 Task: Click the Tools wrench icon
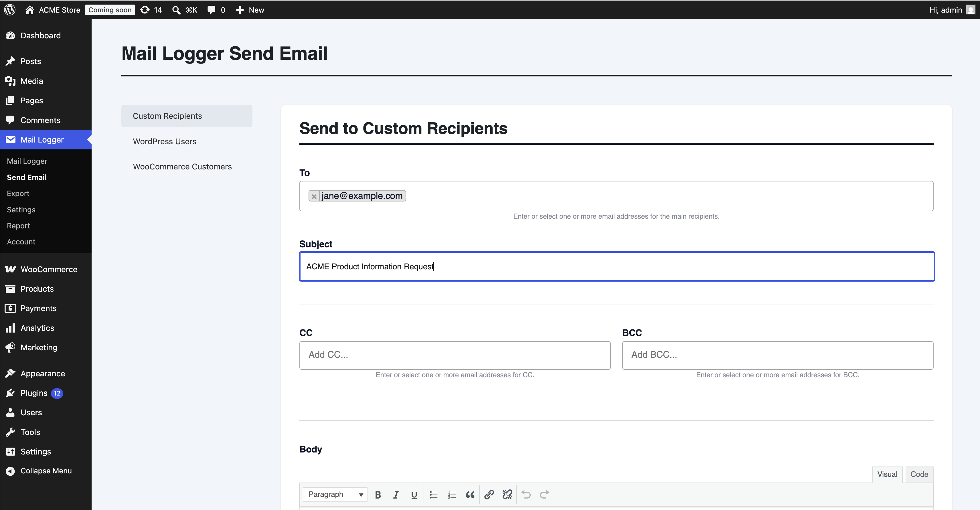[x=10, y=432]
